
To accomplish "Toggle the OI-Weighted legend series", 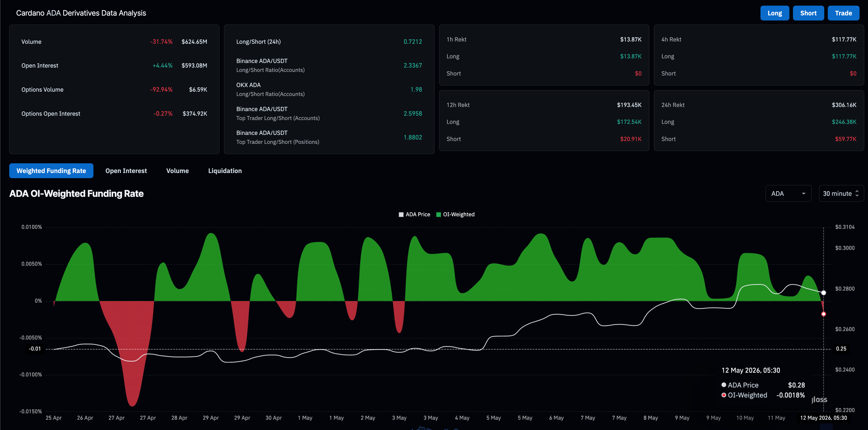I will pyautogui.click(x=455, y=214).
